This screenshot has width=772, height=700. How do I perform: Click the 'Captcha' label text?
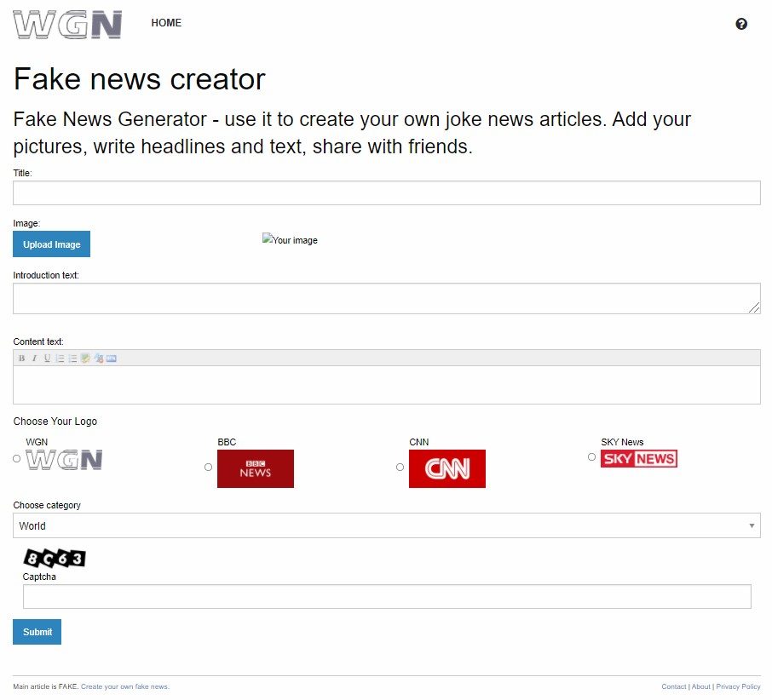pyautogui.click(x=39, y=577)
